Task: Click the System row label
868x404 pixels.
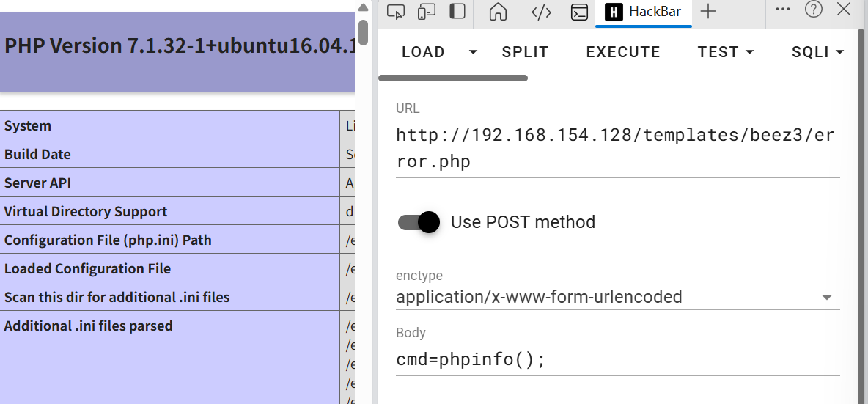Action: tap(28, 125)
